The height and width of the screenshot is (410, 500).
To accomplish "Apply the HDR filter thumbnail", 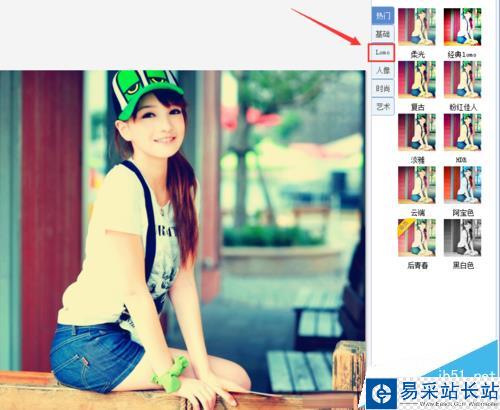I will pyautogui.click(x=463, y=132).
